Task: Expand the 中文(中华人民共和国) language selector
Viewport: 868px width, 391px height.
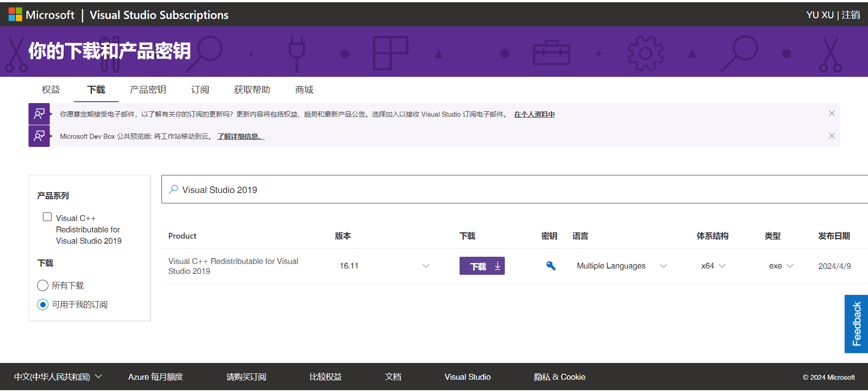Action: 58,377
